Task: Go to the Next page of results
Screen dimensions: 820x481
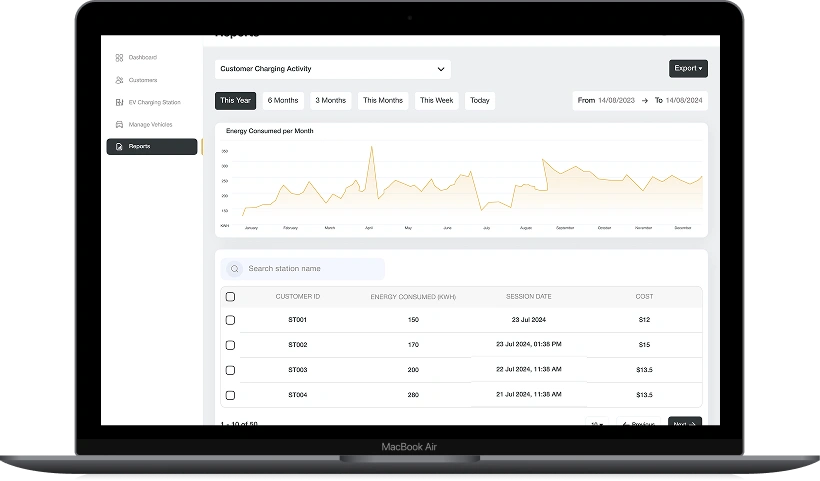Action: (684, 423)
